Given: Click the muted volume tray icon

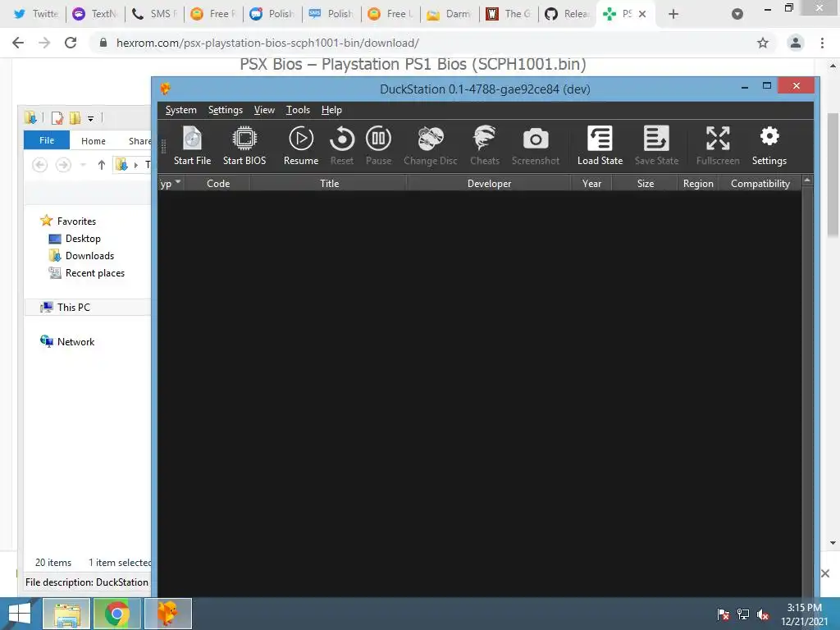Looking at the screenshot, I should click(763, 614).
